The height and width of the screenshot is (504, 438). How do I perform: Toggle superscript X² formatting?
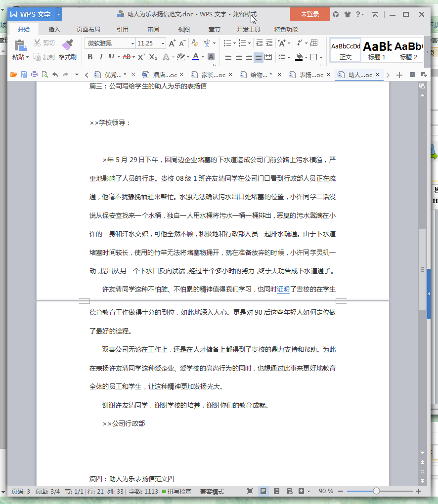141,57
